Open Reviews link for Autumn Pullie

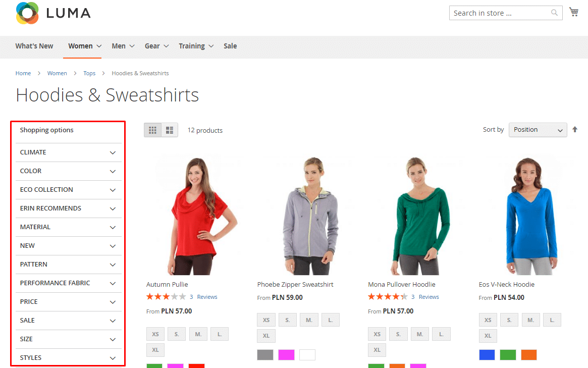click(x=207, y=297)
